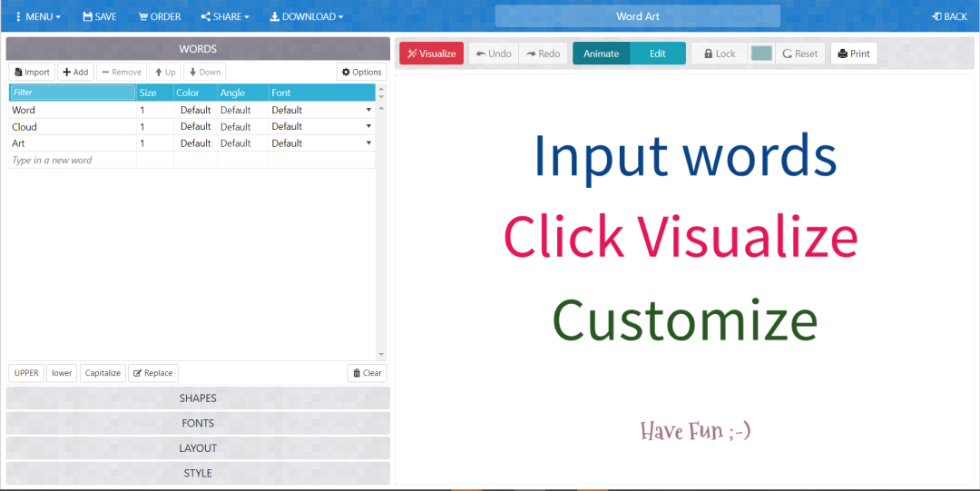Switch to Animate mode
980x491 pixels.
click(602, 54)
